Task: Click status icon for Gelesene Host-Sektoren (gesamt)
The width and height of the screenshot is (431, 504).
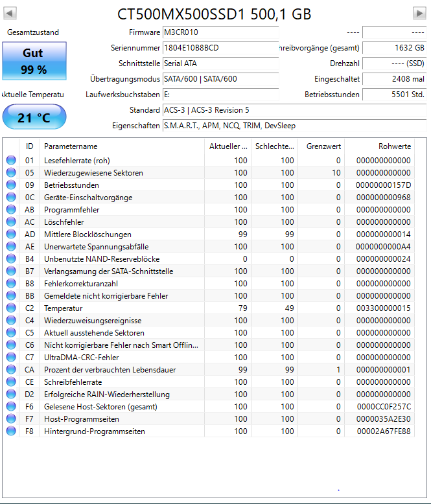Action: tap(11, 407)
